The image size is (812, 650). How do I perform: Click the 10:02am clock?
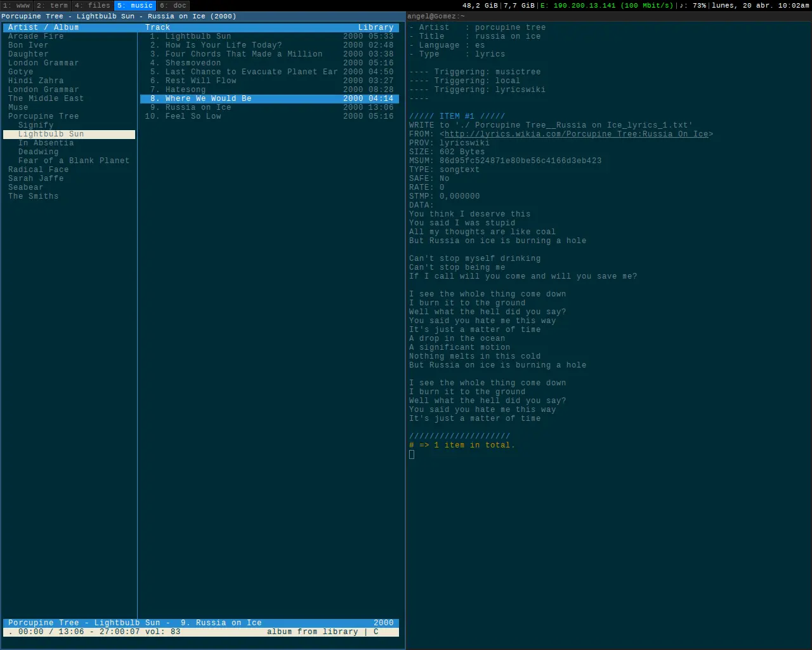click(794, 5)
